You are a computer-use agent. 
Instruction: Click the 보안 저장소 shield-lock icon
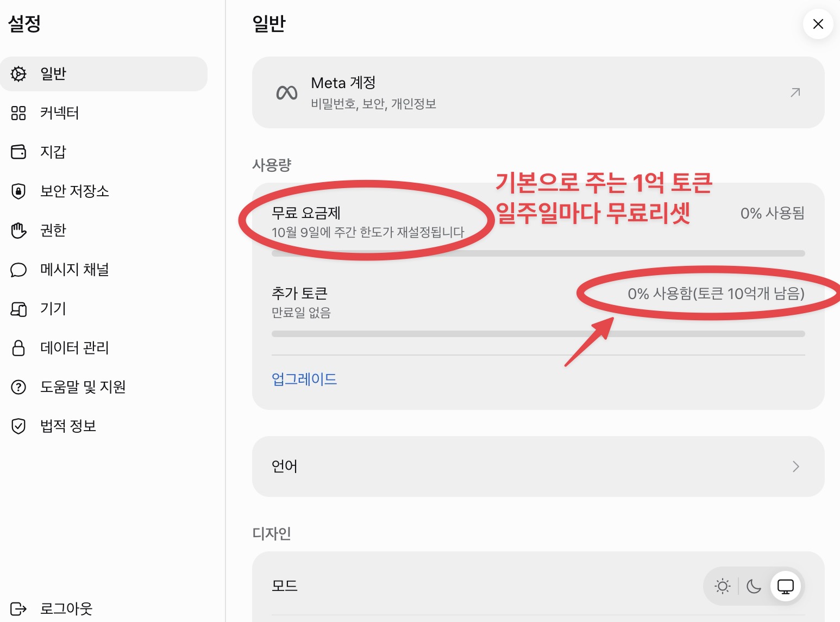tap(18, 191)
